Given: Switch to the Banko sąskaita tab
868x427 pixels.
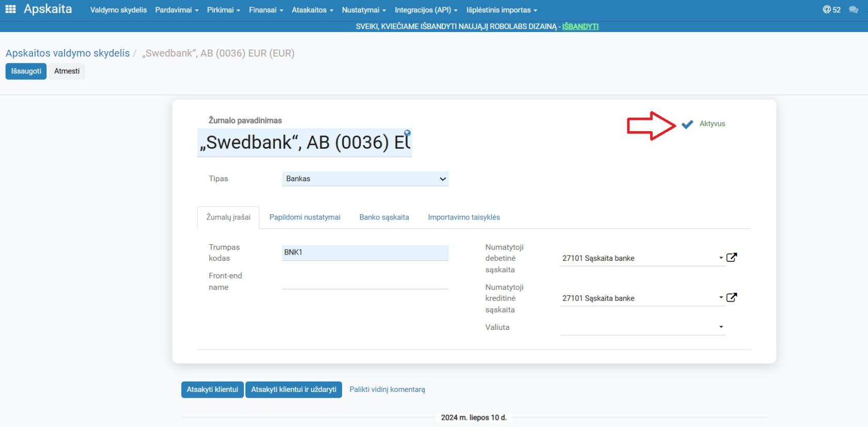Looking at the screenshot, I should (384, 217).
